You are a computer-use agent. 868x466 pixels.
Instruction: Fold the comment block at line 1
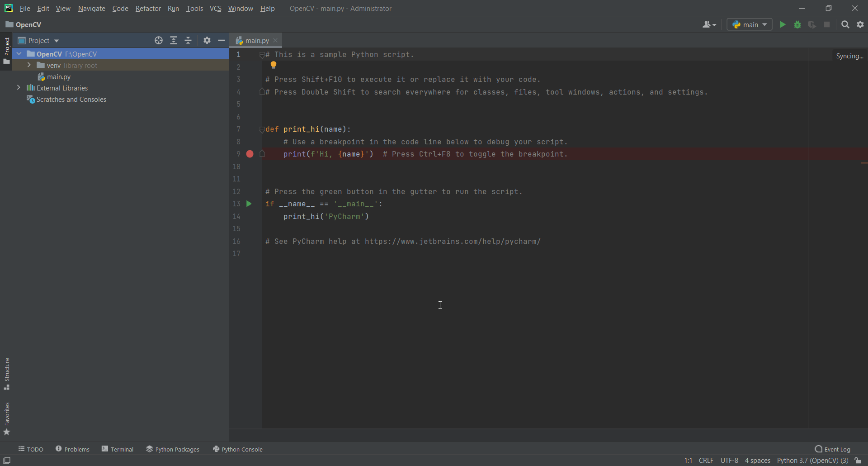tap(262, 55)
